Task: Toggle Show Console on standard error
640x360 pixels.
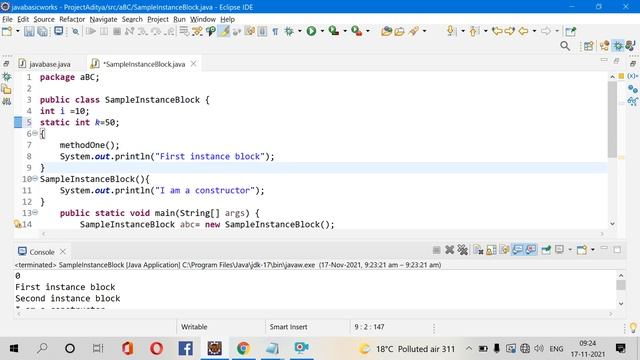Action: pyautogui.click(x=531, y=249)
